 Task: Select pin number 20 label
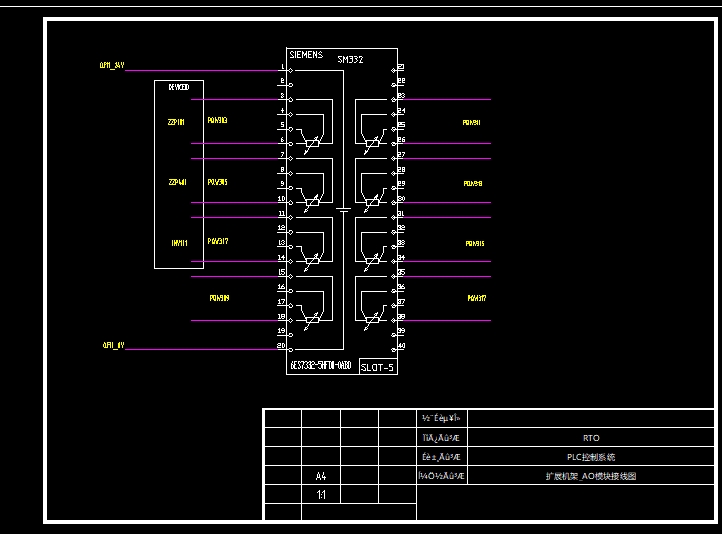(x=281, y=346)
